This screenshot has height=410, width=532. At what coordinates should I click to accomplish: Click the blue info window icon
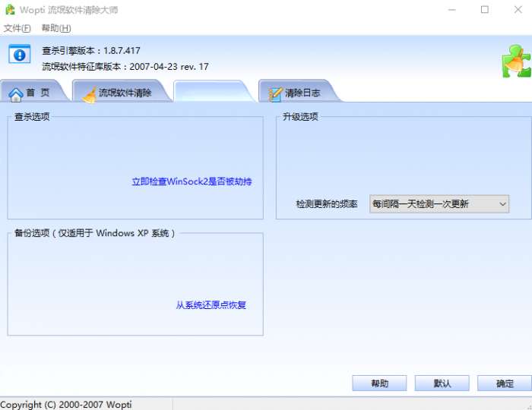[19, 54]
